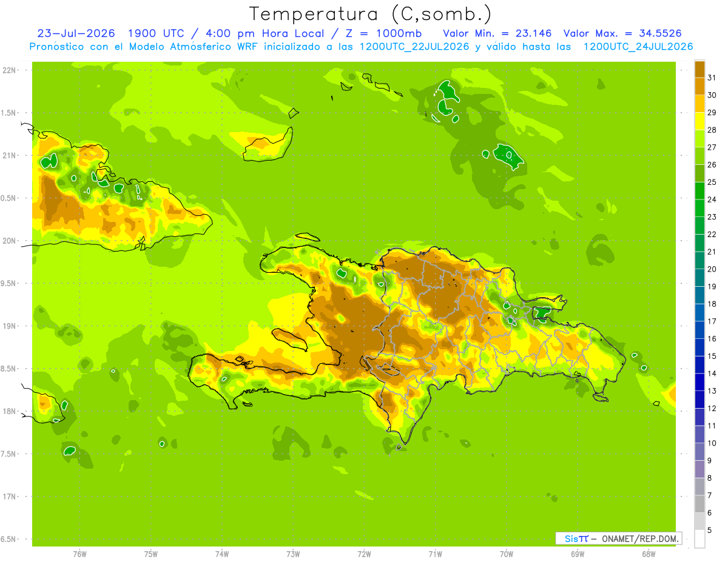
Task: Pick the green swatch between 23 and 24
Action: click(x=699, y=208)
